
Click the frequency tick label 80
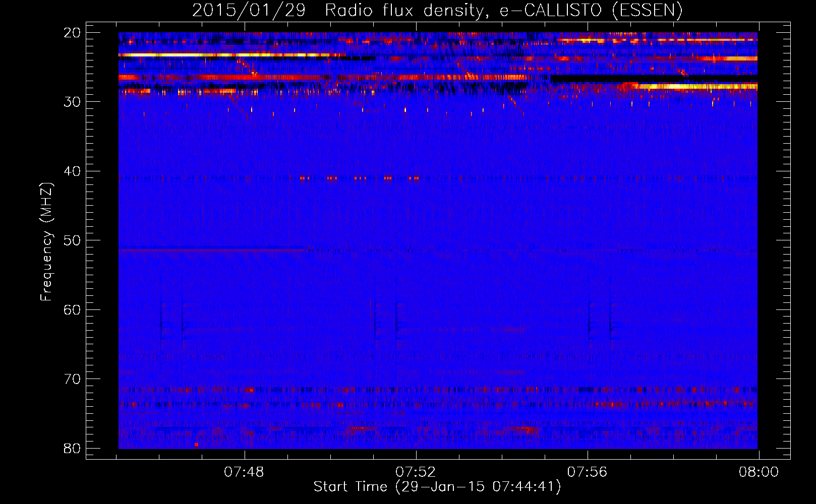pyautogui.click(x=73, y=448)
